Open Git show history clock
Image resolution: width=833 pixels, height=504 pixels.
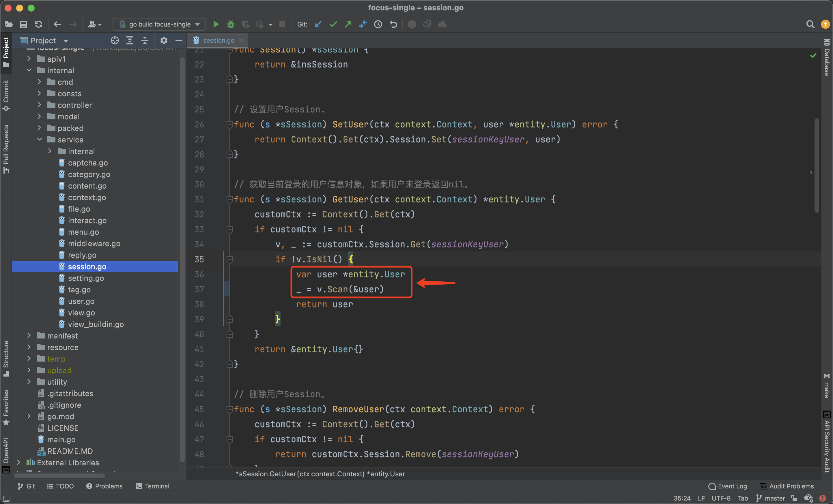[378, 24]
